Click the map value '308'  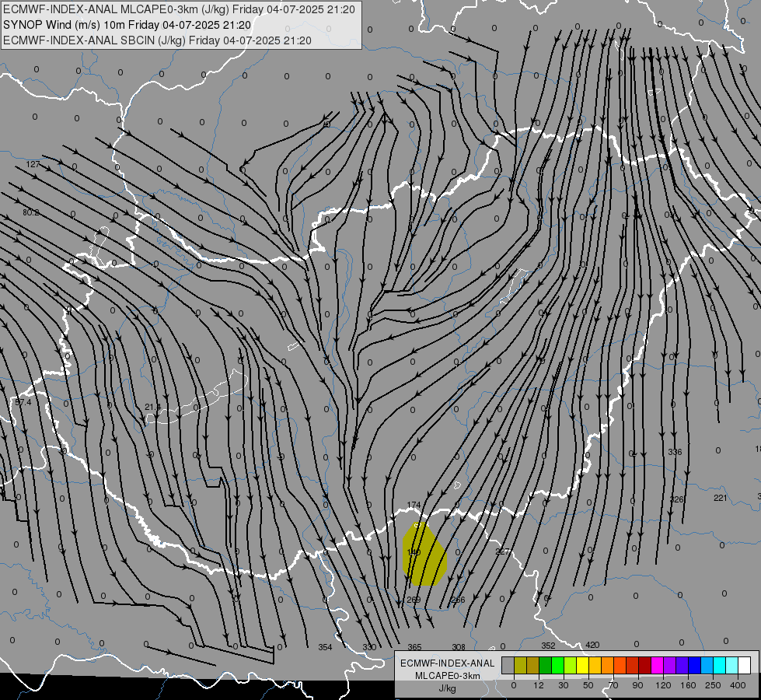[459, 647]
